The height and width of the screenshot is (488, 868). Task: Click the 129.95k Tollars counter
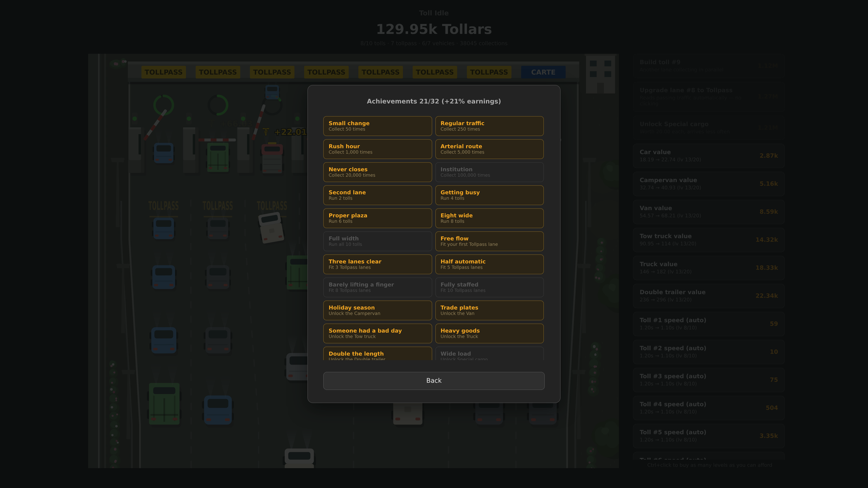(434, 29)
